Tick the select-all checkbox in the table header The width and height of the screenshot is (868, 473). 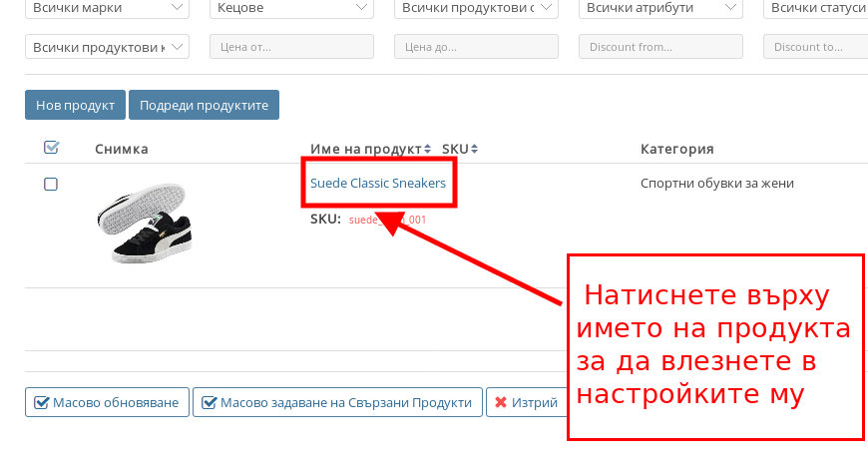point(52,148)
